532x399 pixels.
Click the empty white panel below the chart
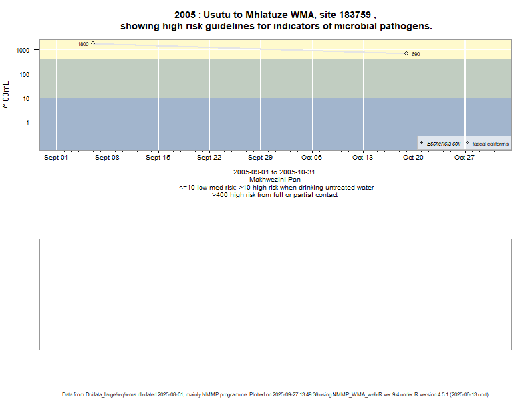275,294
